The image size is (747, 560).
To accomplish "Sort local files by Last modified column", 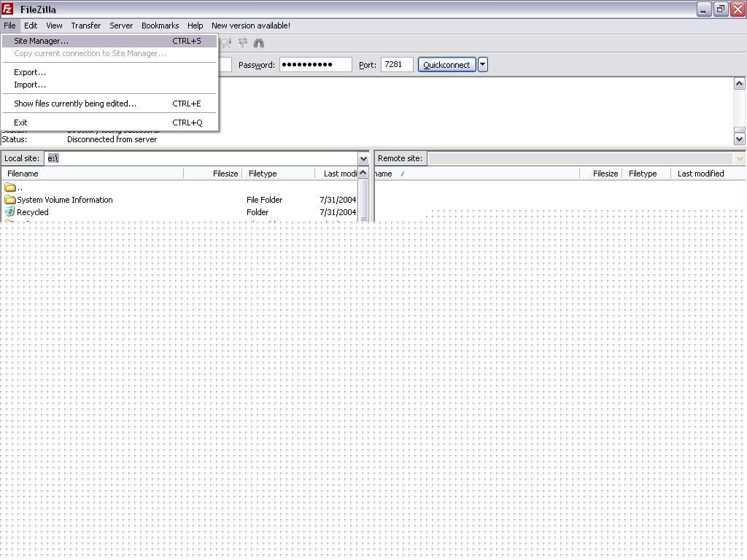I will click(336, 174).
